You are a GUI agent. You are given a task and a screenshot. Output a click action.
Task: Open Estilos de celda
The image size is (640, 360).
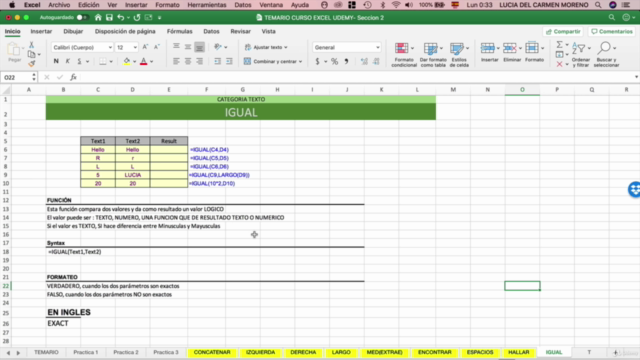click(x=459, y=55)
